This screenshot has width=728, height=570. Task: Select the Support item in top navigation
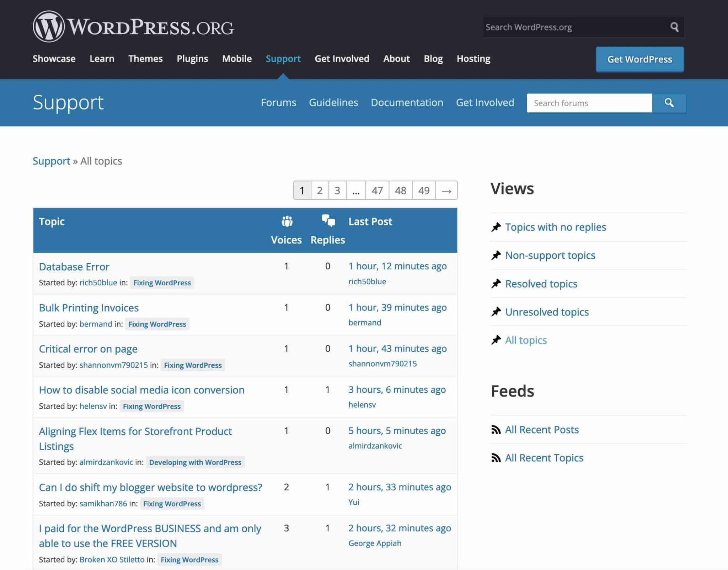[x=283, y=59]
